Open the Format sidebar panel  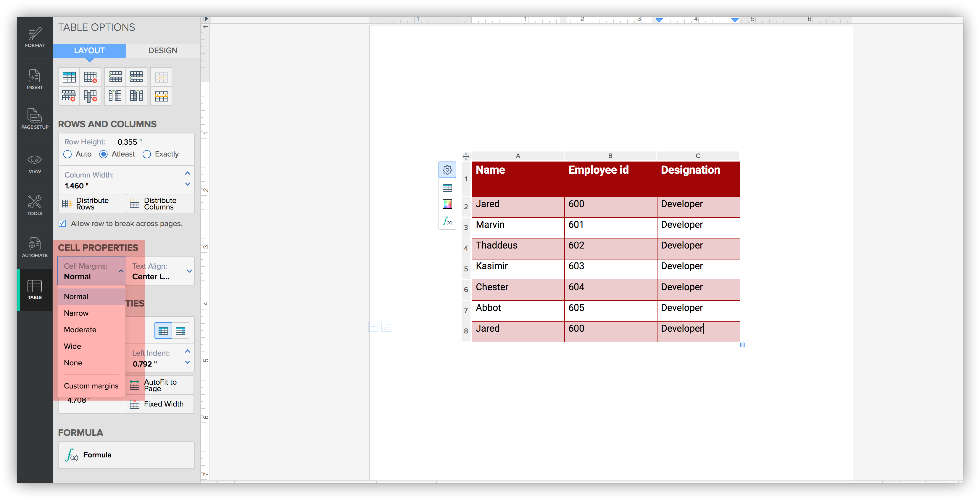[35, 38]
